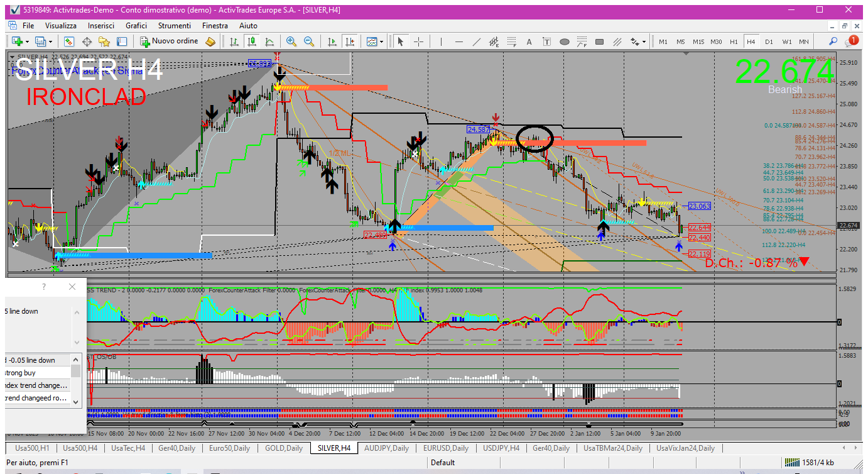Open the Strumenti menu

click(x=175, y=26)
